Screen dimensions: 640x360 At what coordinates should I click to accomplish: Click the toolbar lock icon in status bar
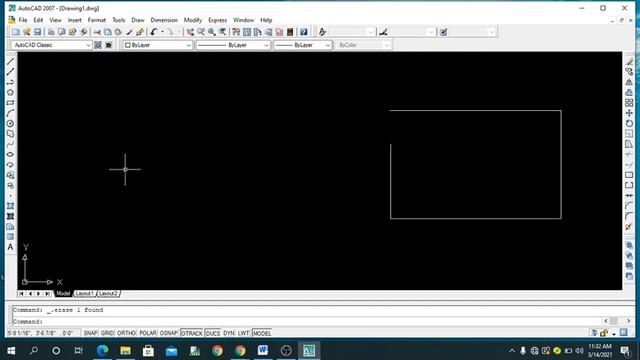604,333
